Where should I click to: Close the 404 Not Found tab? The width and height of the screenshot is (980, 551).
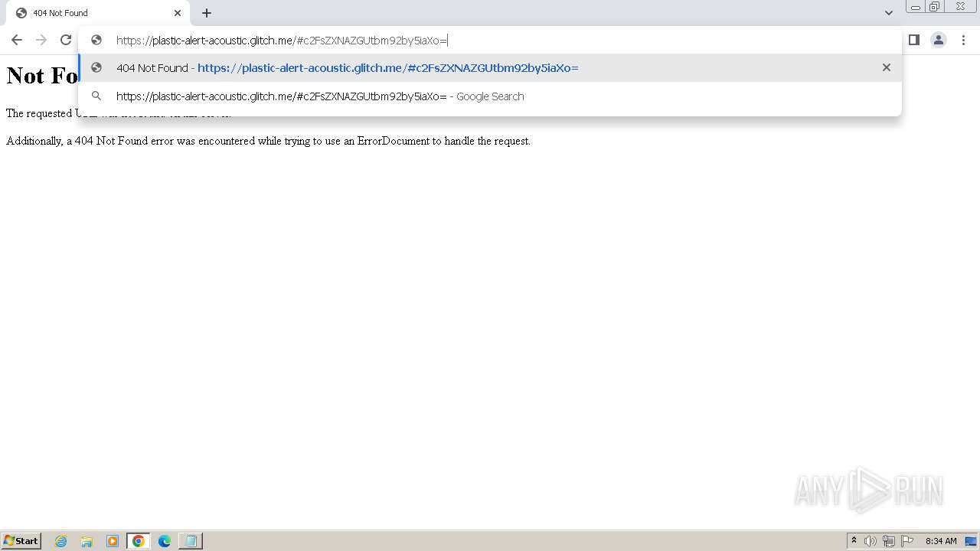(178, 13)
